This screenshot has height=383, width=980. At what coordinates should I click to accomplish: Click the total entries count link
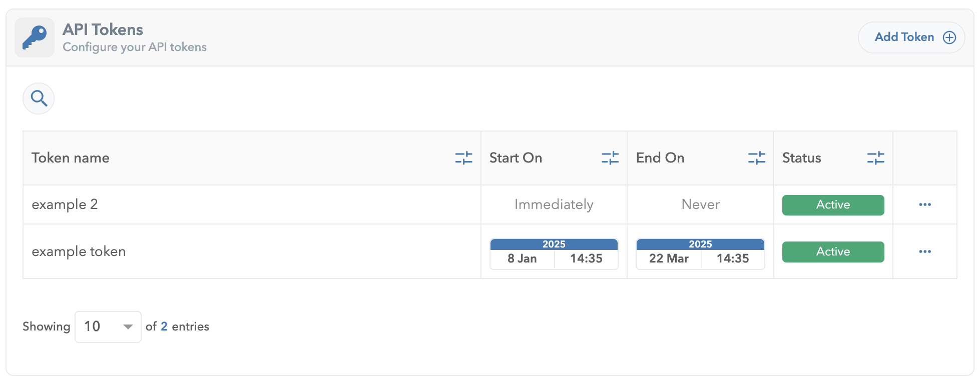pos(164,326)
